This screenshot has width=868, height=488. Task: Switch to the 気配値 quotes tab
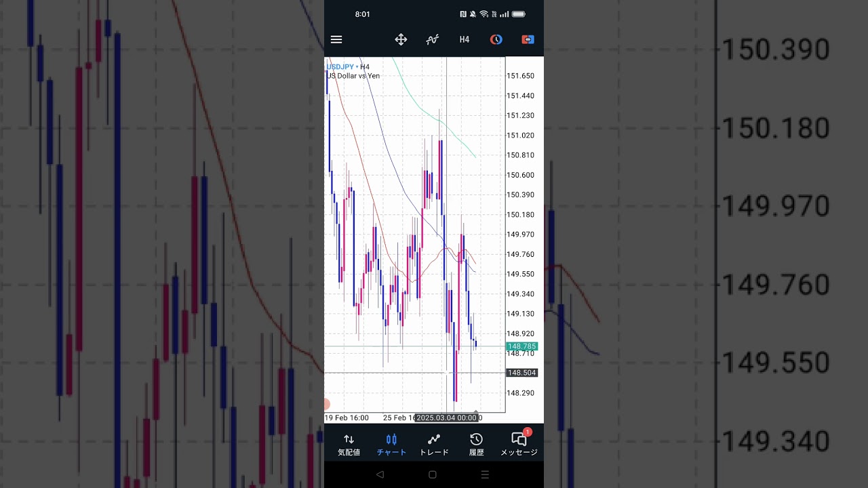[x=349, y=445]
